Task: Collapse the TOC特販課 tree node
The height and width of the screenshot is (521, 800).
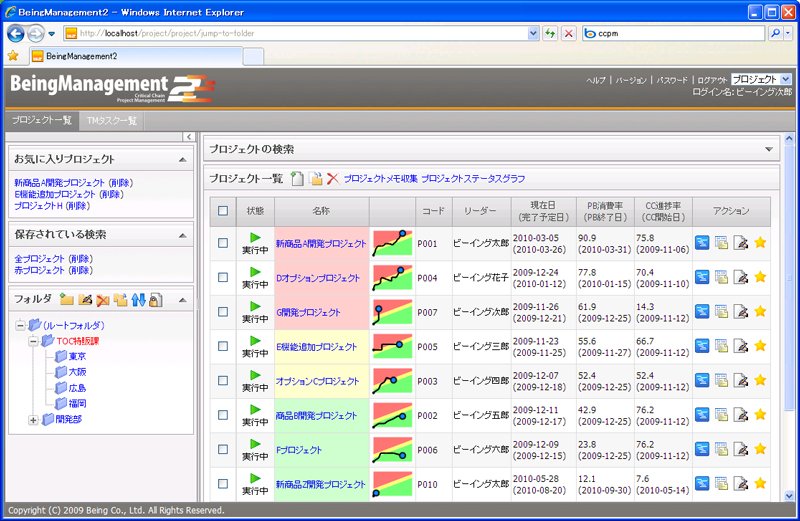Action: click(x=33, y=340)
